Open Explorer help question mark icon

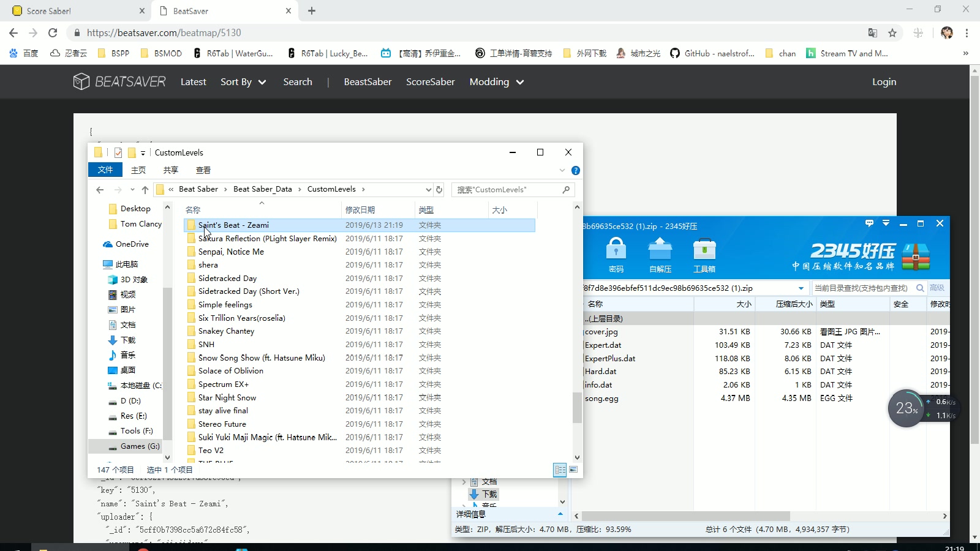point(576,170)
